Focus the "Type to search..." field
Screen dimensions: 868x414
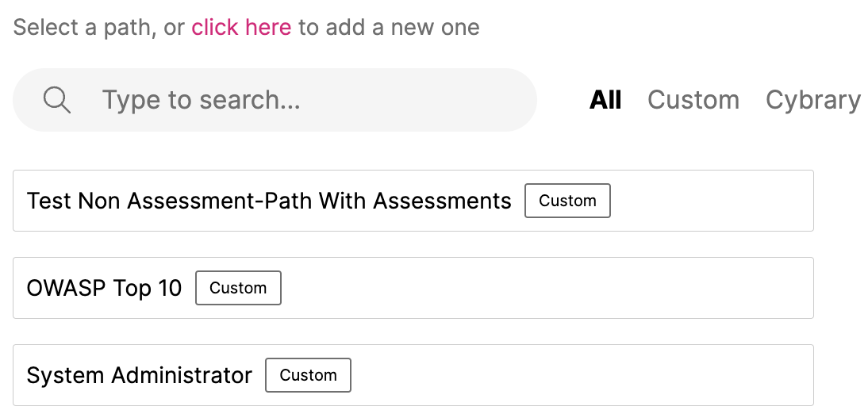[275, 100]
